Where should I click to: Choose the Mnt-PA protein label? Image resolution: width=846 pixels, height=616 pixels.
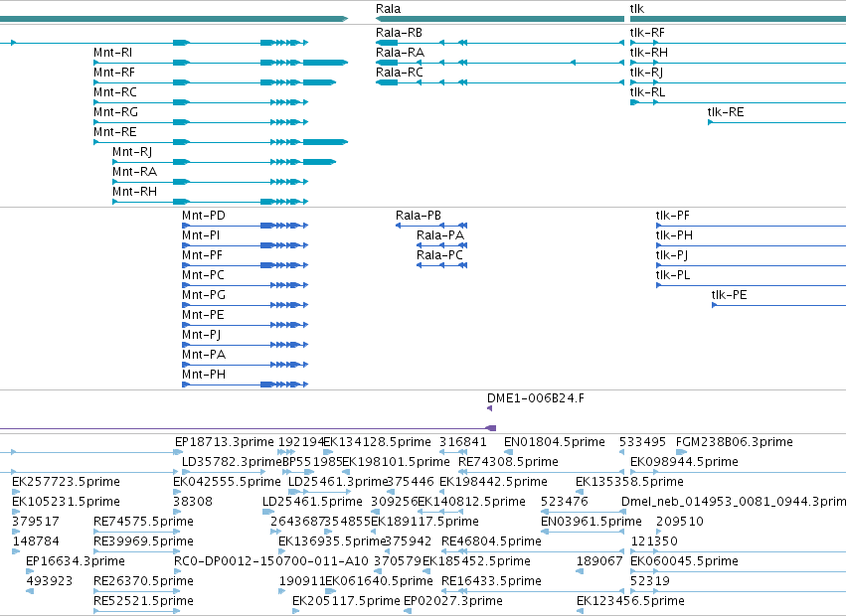204,356
